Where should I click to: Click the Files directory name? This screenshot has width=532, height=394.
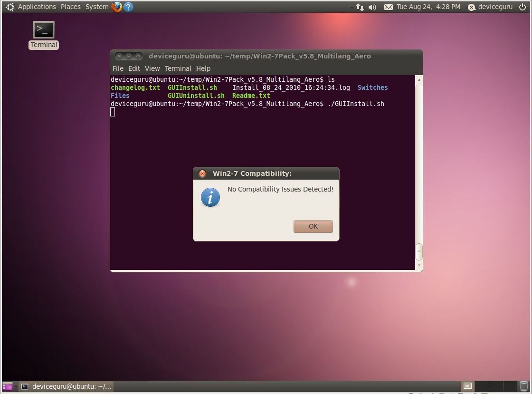120,96
